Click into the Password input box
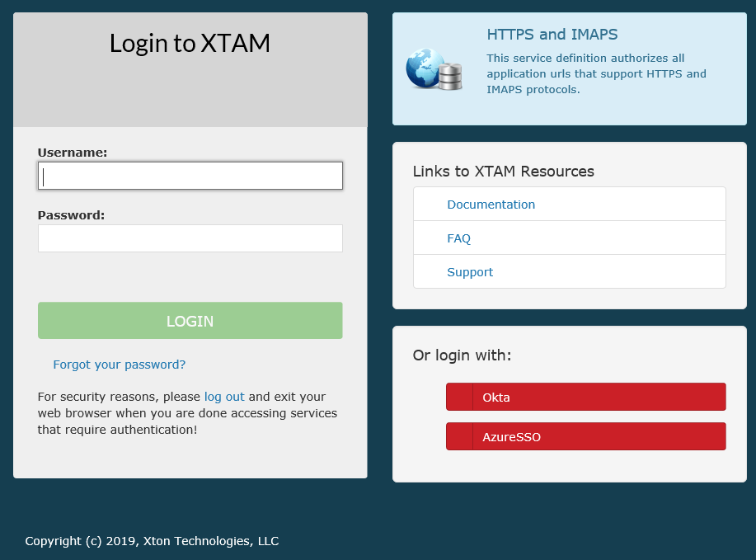This screenshot has width=756, height=560. 190,238
